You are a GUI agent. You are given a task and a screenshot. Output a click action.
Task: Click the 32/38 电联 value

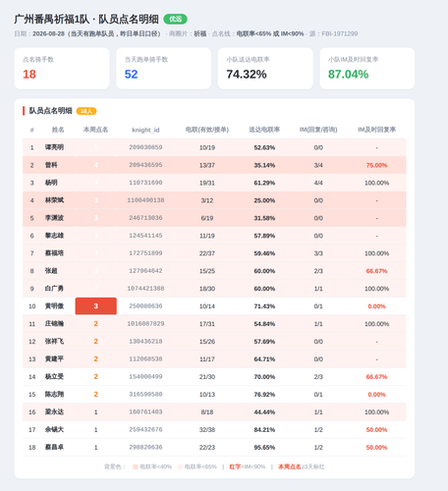(x=207, y=430)
